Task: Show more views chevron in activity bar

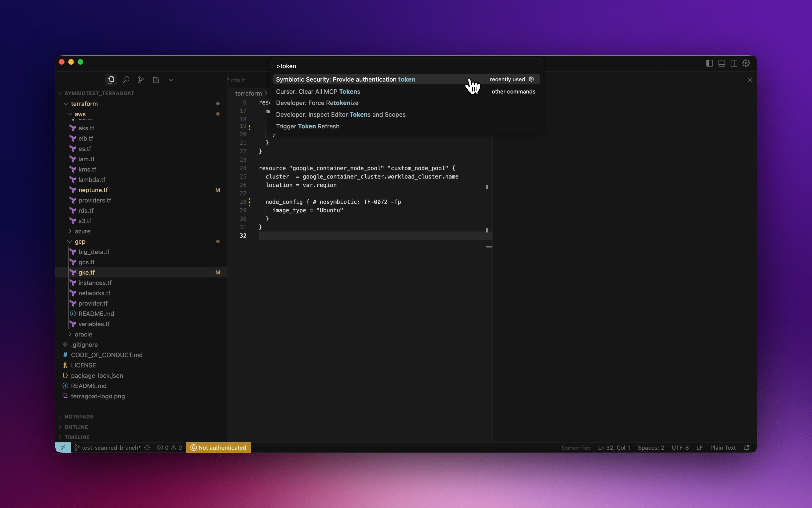Action: click(171, 80)
